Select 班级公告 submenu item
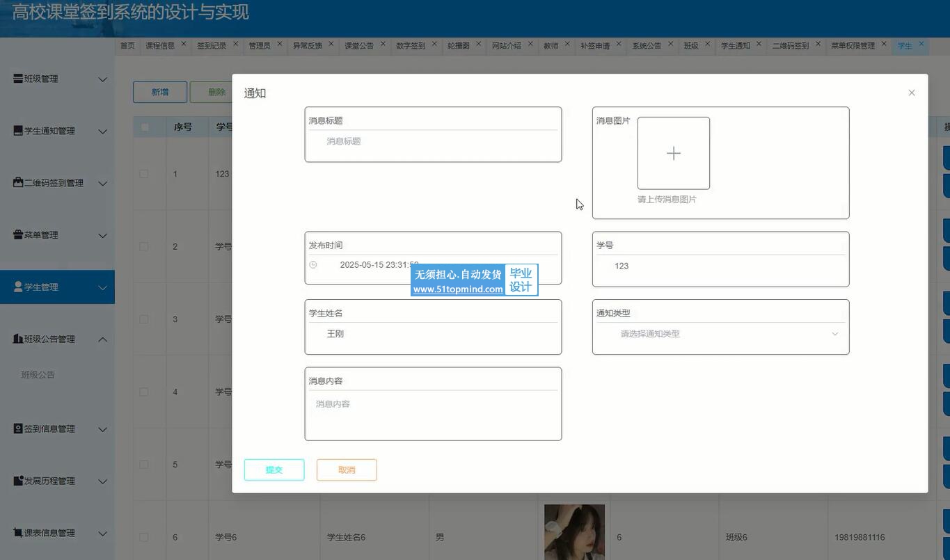Viewport: 950px width, 560px height. [38, 375]
